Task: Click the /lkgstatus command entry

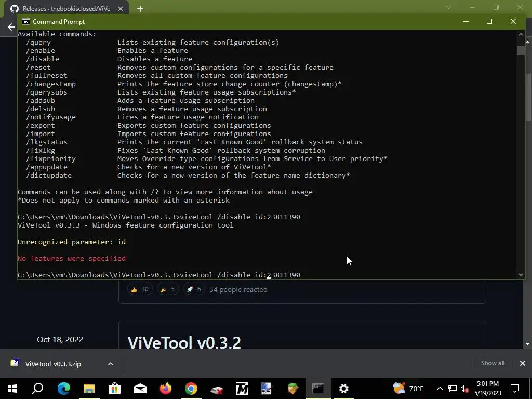Action: (47, 142)
